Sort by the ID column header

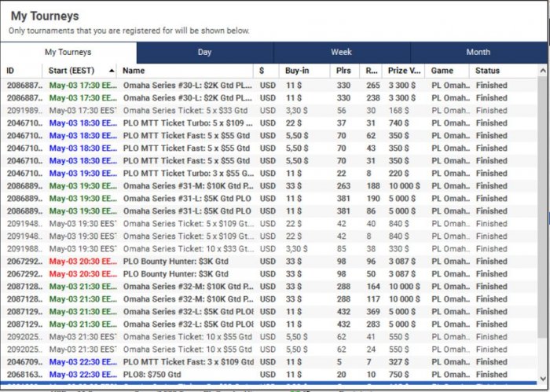(21, 71)
